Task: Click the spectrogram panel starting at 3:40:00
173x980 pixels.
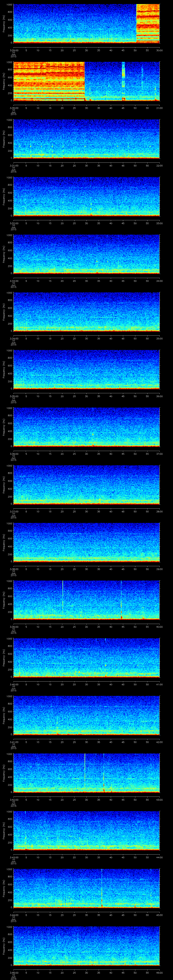Action: [87, 657]
